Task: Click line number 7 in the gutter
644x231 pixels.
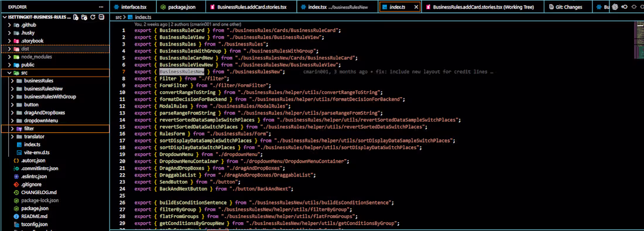Action: tap(123, 72)
